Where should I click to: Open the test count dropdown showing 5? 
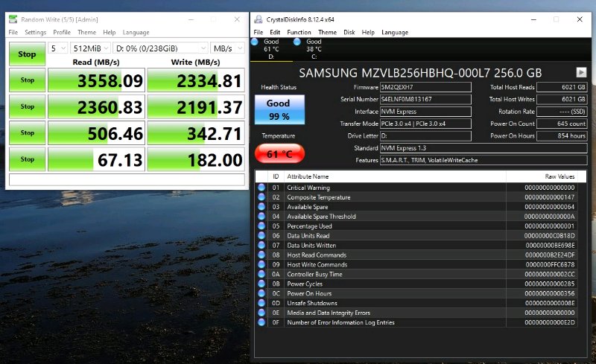coord(58,48)
